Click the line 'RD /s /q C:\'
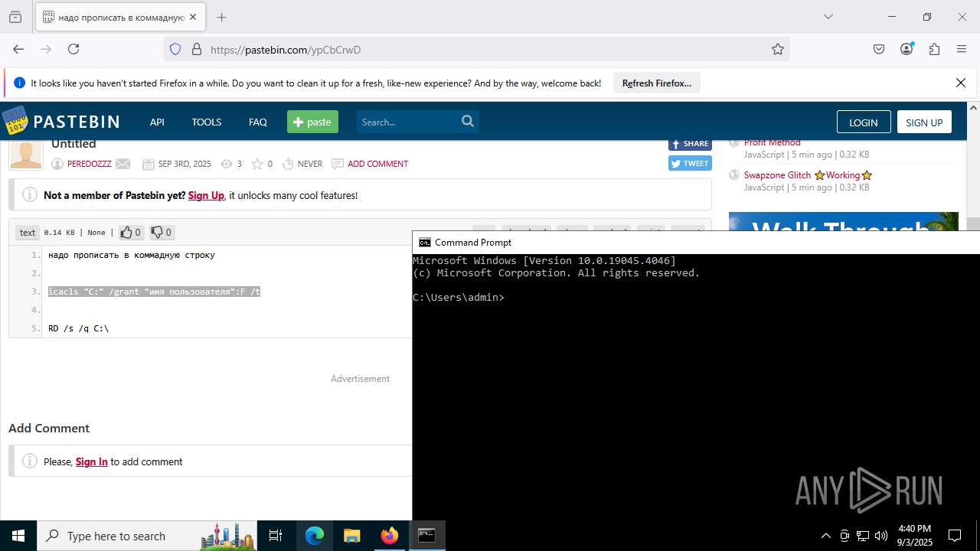The image size is (980, 551). (79, 328)
